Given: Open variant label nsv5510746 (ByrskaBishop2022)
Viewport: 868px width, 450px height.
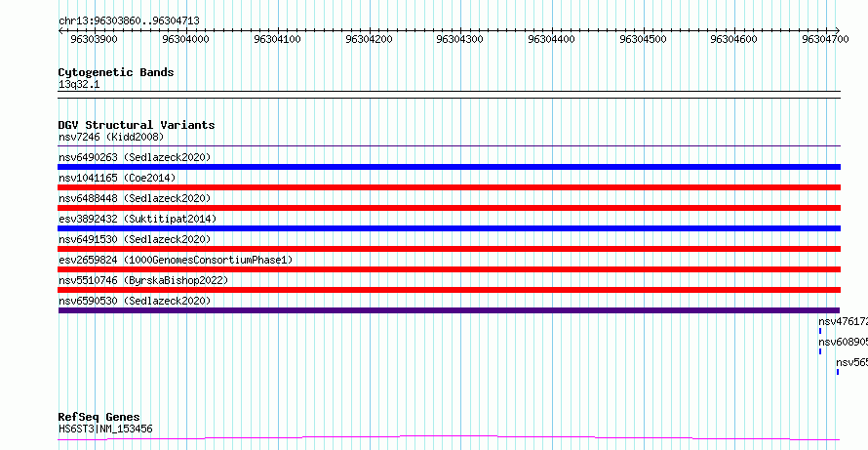Looking at the screenshot, I should pyautogui.click(x=143, y=280).
